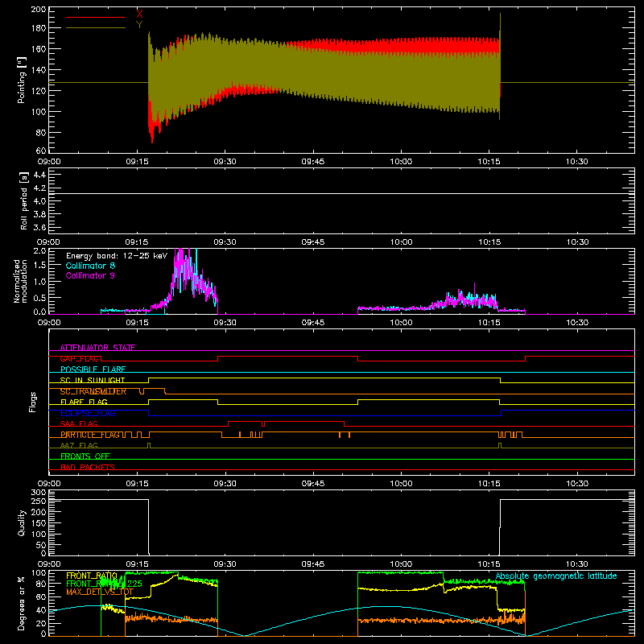
Task: Click the ATTENUATOR_STATE flag label
Action: point(97,348)
